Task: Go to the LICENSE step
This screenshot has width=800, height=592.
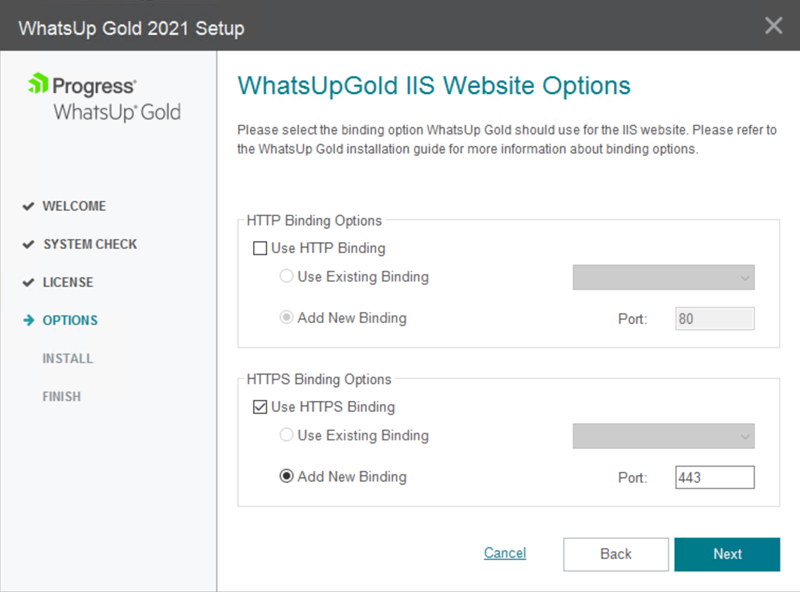Action: [68, 282]
